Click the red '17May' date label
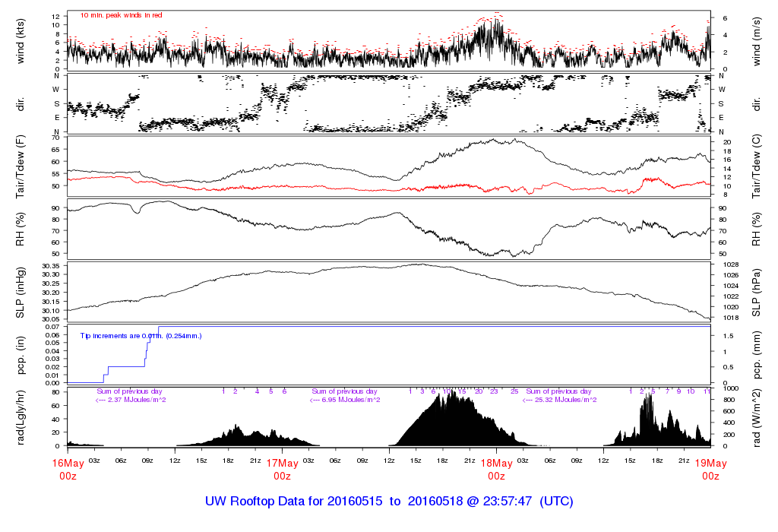The width and height of the screenshot is (778, 532). 283,463
